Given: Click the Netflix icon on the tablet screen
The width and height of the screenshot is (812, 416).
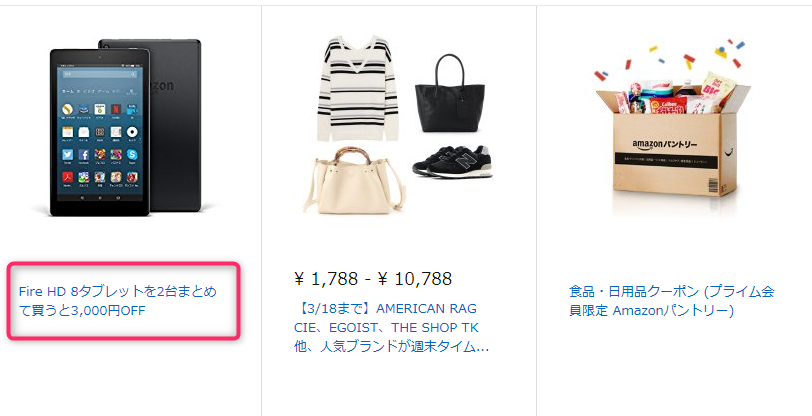Looking at the screenshot, I should (x=116, y=109).
